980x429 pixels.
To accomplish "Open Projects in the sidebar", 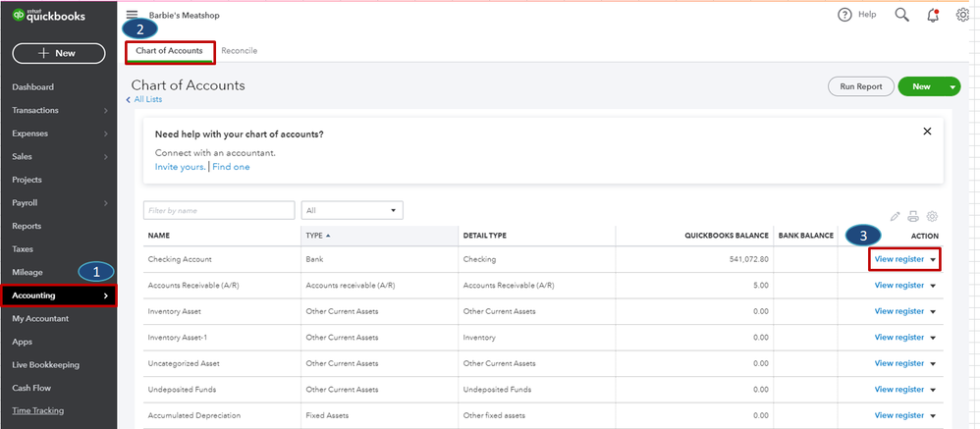I will click(x=27, y=180).
